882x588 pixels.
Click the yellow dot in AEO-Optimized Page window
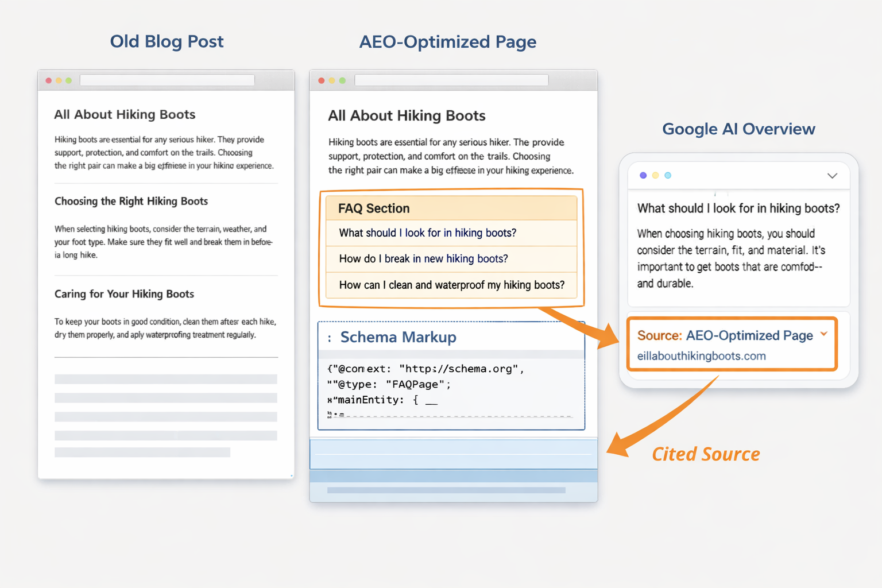332,80
